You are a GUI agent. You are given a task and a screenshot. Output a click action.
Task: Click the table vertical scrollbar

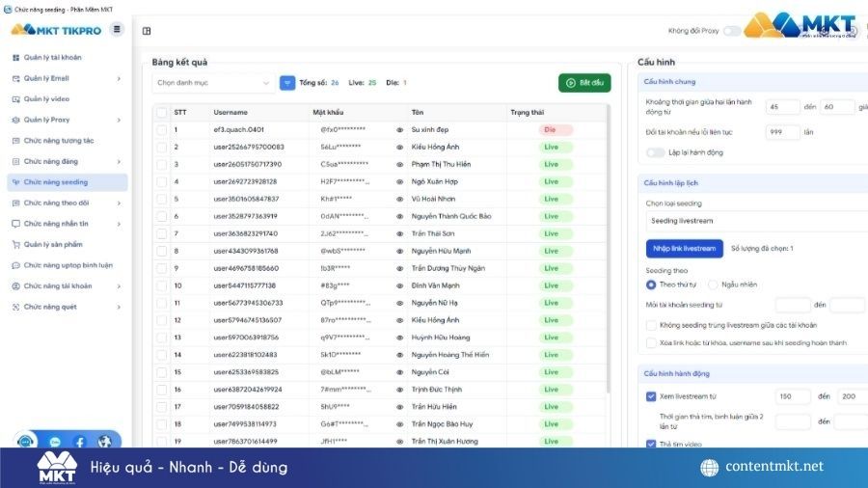click(608, 249)
